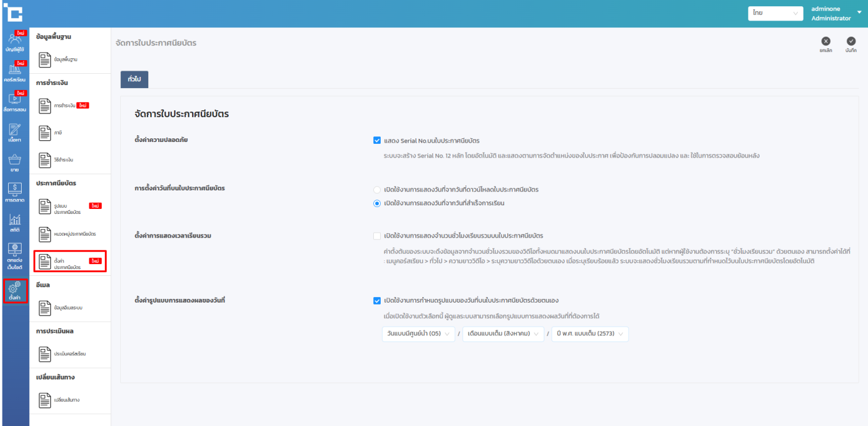Viewport: 868px width, 426px height.
Task: Open the คอร์สเรียน (courses) sidebar icon
Action: (x=14, y=72)
